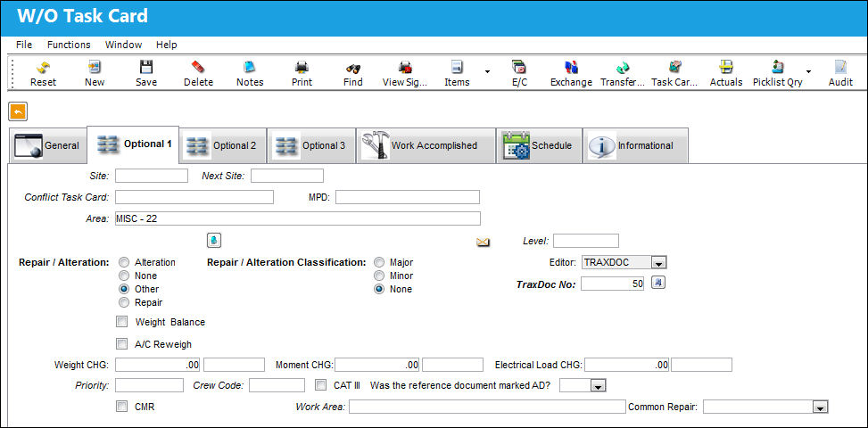This screenshot has width=868, height=428.
Task: Open the Schedule tab
Action: pos(539,146)
